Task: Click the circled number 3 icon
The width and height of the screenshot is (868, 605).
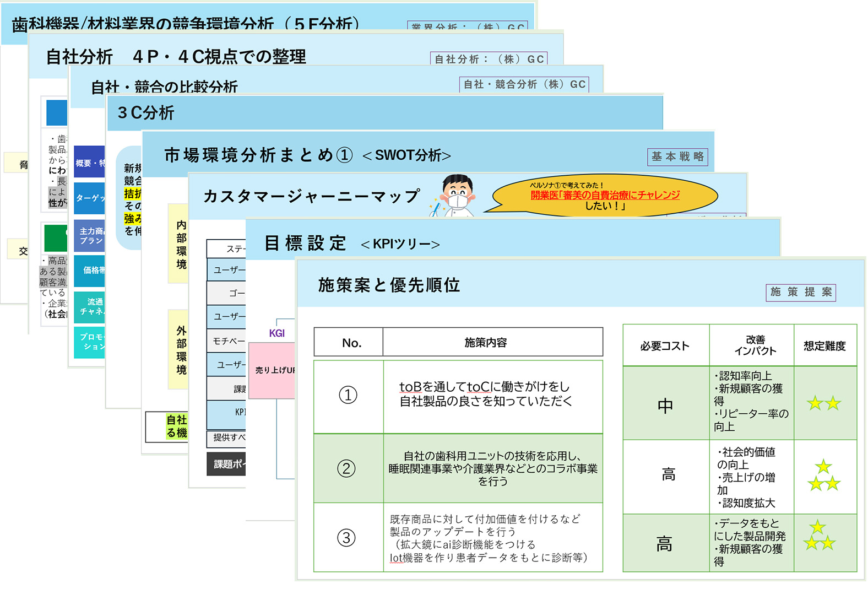Action: point(346,538)
